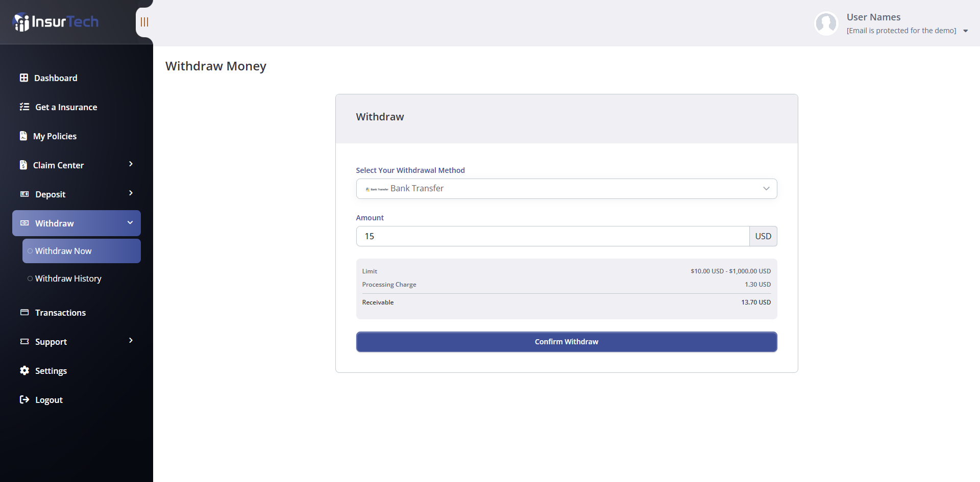Go to Withdraw History page
Image resolution: width=980 pixels, height=482 pixels.
coord(68,278)
